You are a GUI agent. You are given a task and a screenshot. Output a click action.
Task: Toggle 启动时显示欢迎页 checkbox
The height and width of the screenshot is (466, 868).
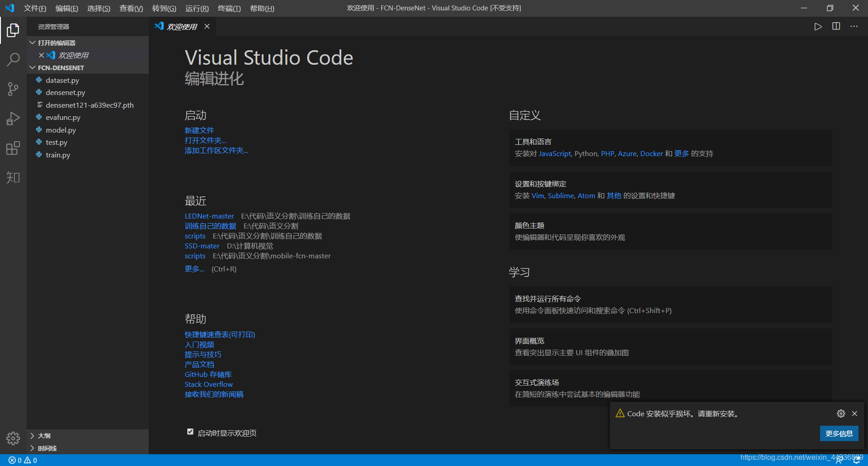pyautogui.click(x=190, y=432)
